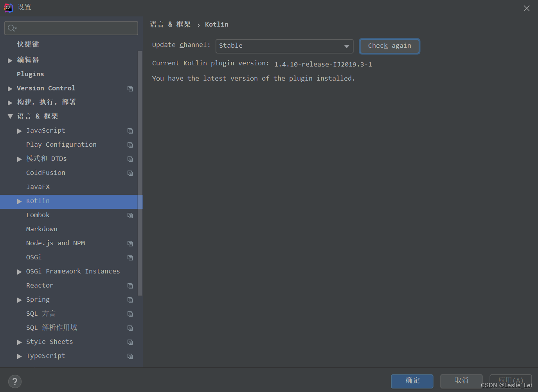Click project-level icon beside Style Sheets
Screen dimensions: 538x392
pos(130,342)
